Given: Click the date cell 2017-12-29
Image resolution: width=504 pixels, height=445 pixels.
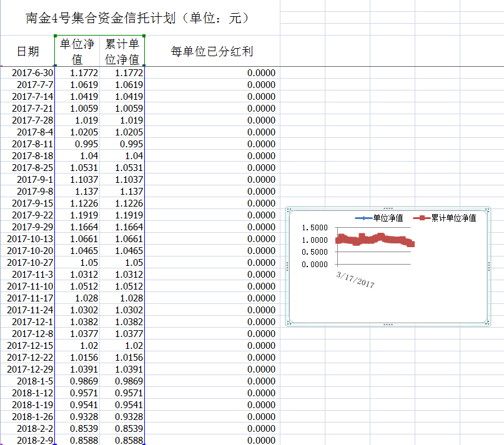Looking at the screenshot, I should (32, 369).
